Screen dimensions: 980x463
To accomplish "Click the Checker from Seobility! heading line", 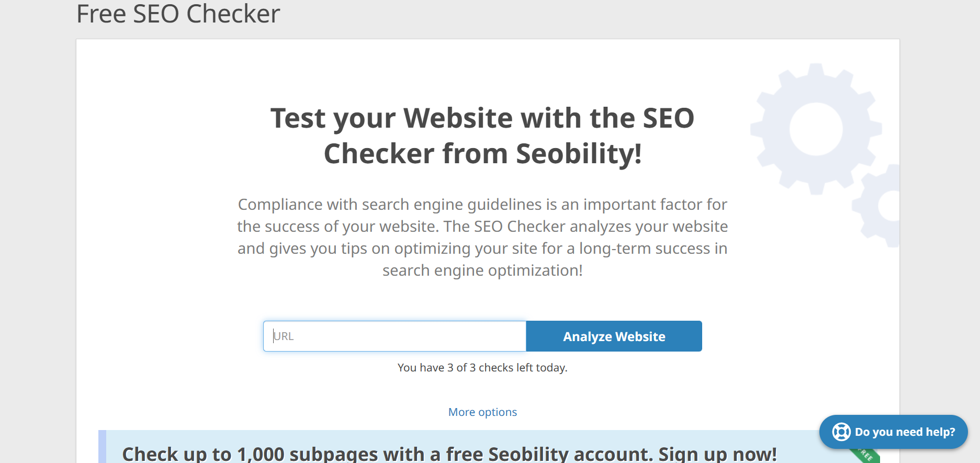I will click(482, 153).
